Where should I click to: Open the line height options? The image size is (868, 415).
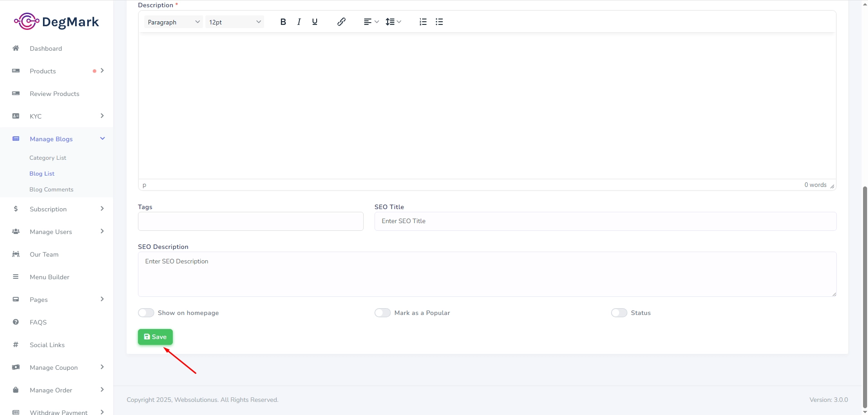(393, 22)
